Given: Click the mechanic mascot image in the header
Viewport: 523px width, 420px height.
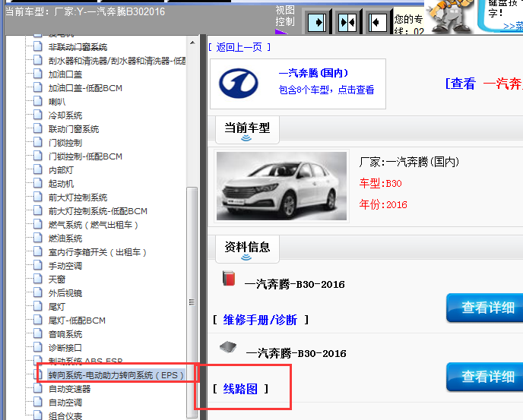Looking at the screenshot, I should tap(450, 16).
